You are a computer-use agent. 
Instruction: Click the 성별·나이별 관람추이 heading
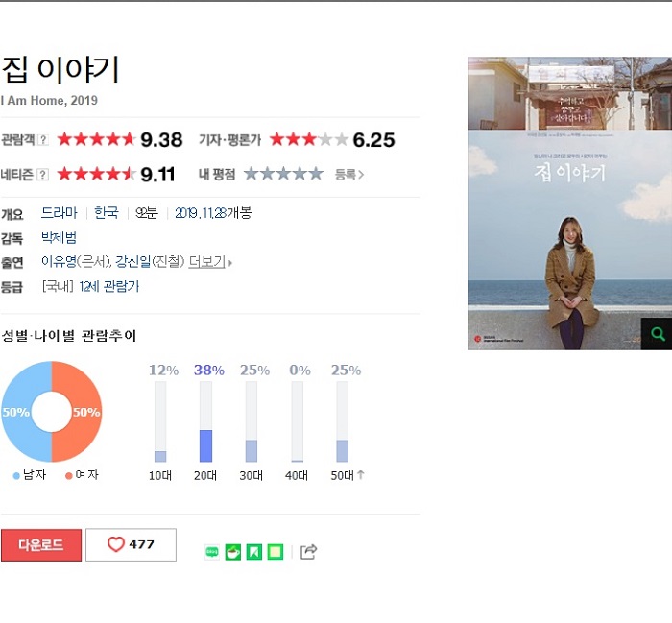click(x=68, y=335)
